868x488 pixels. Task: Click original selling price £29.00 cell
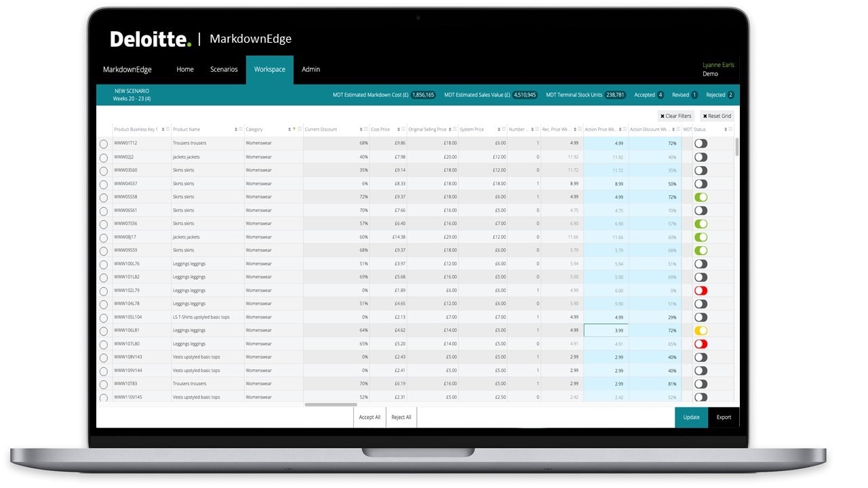point(450,237)
